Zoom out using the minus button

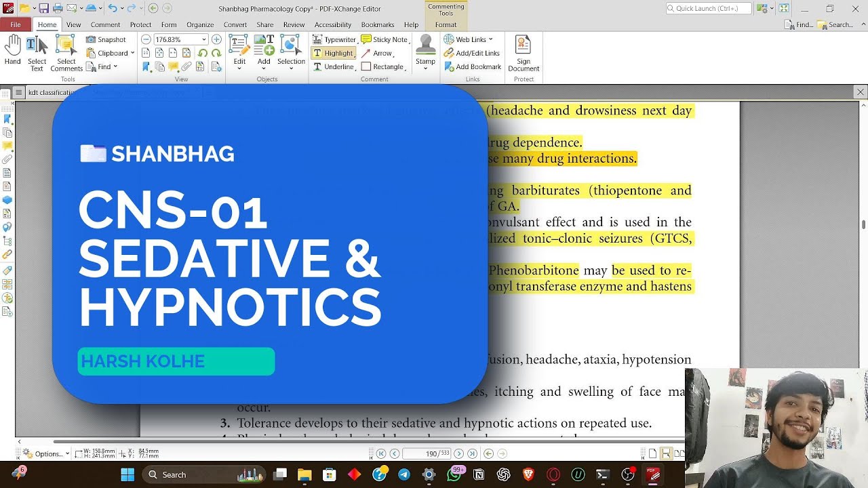146,39
